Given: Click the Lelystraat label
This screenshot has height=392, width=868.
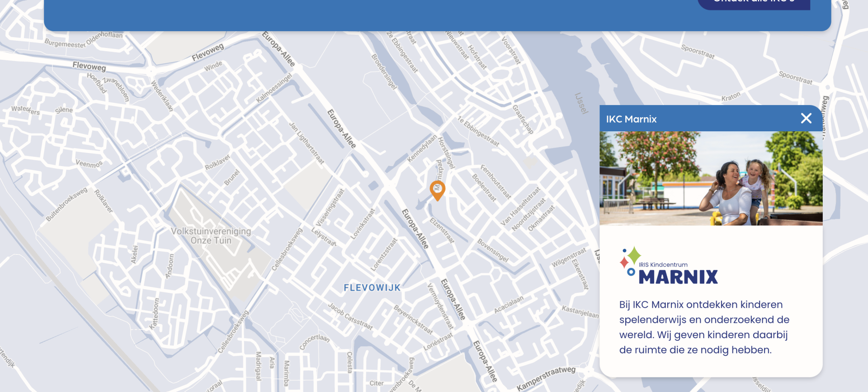Looking at the screenshot, I should coord(324,237).
